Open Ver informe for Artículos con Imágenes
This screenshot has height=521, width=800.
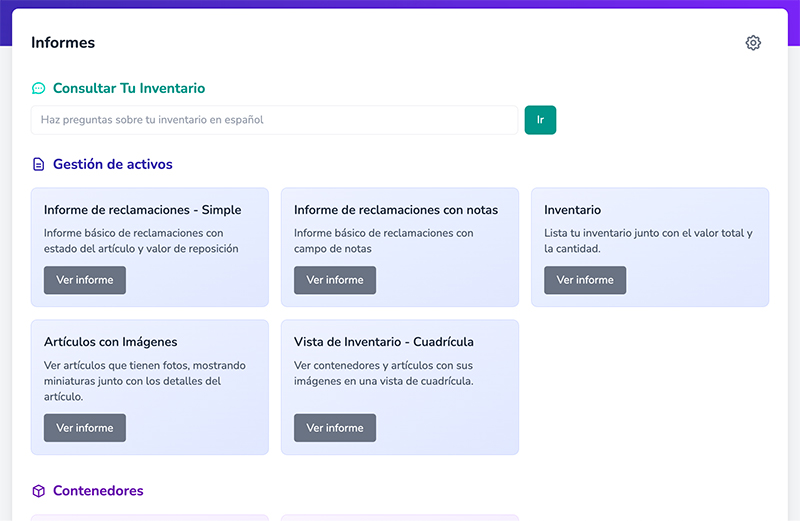[x=85, y=428]
